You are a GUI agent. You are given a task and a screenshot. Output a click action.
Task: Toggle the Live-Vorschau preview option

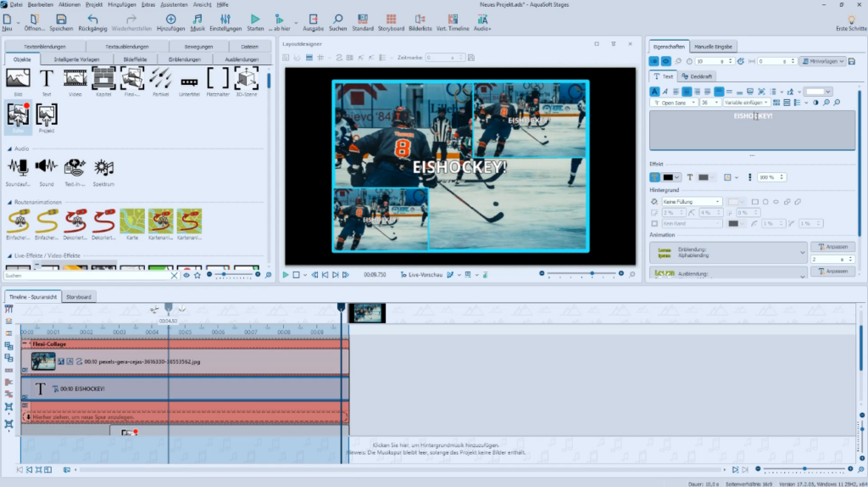point(421,274)
